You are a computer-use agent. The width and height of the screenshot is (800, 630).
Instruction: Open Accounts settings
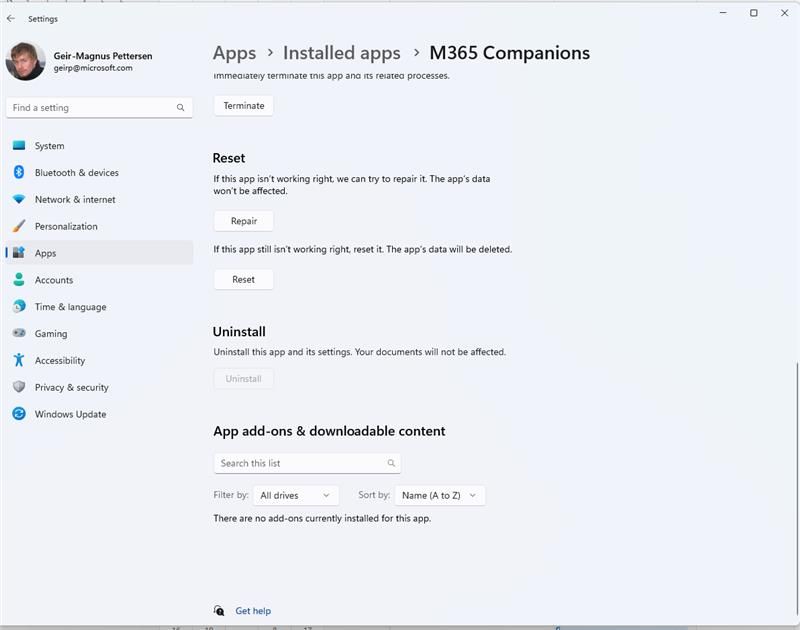[99, 280]
